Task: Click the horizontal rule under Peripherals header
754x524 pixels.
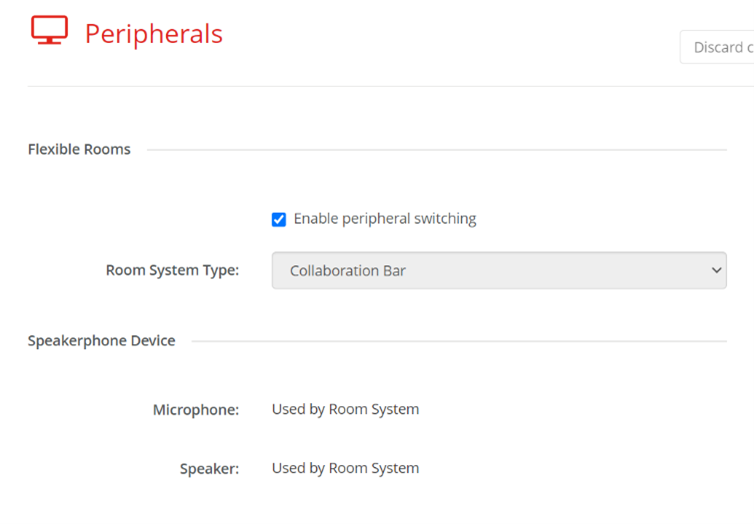Action: [390, 86]
